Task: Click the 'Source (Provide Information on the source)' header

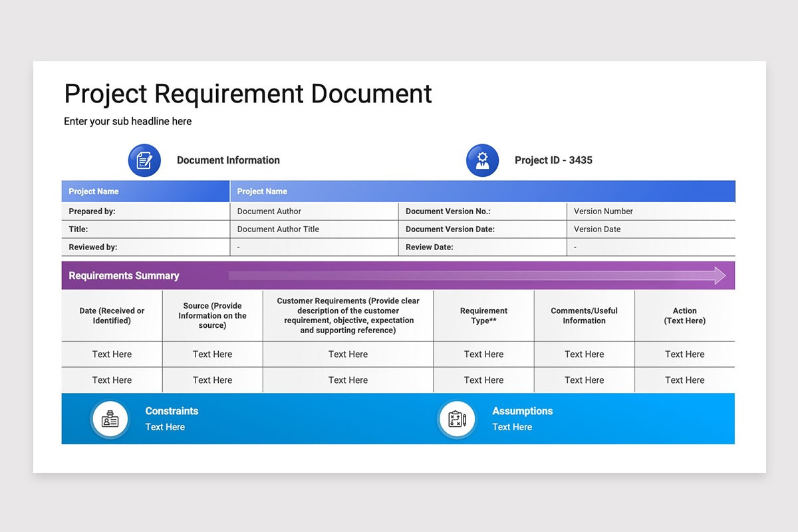Action: (x=213, y=316)
